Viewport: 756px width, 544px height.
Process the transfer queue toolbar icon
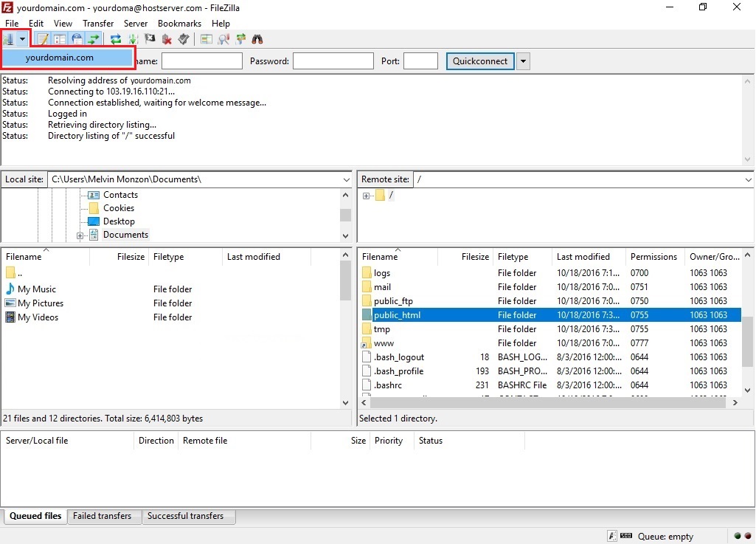coord(133,39)
